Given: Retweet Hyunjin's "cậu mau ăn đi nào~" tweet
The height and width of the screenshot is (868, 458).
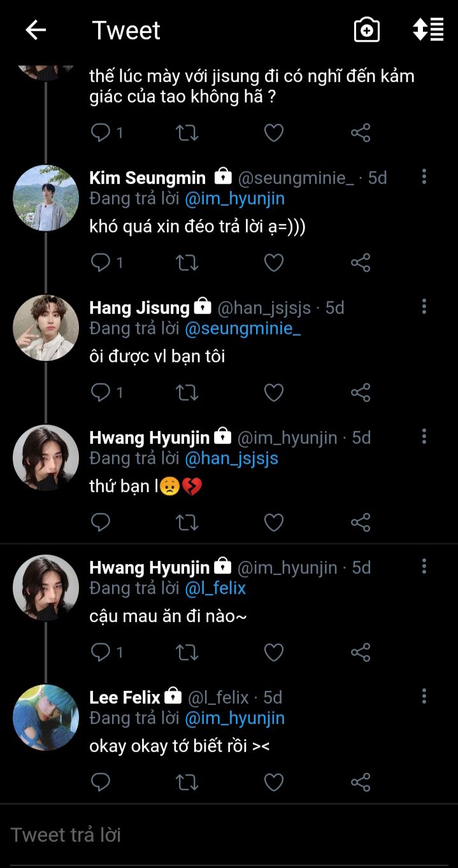Looking at the screenshot, I should point(187,652).
